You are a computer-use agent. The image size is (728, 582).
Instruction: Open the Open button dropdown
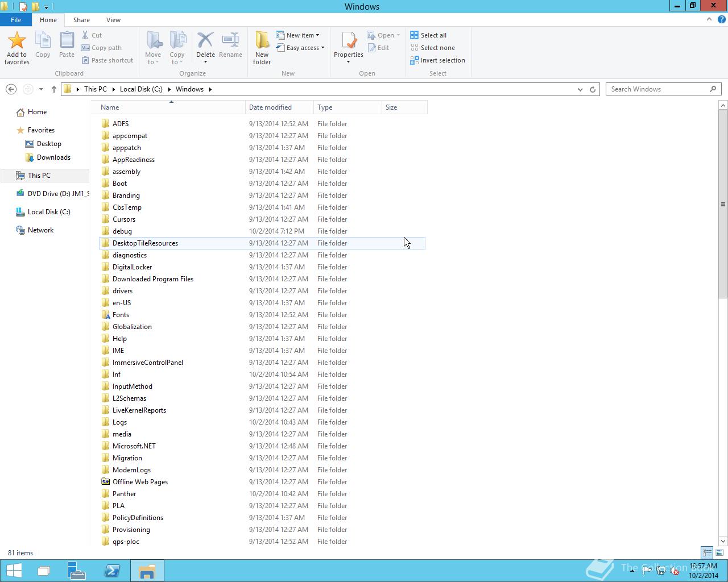[x=398, y=35]
